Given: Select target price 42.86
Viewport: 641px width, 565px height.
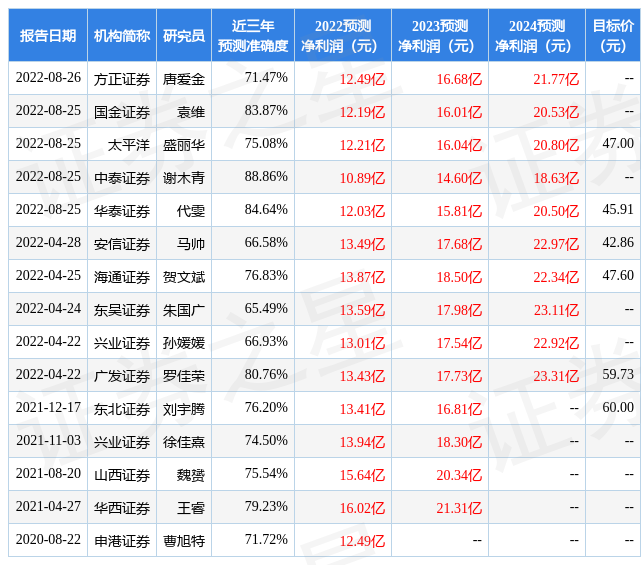Looking at the screenshot, I should tap(618, 242).
